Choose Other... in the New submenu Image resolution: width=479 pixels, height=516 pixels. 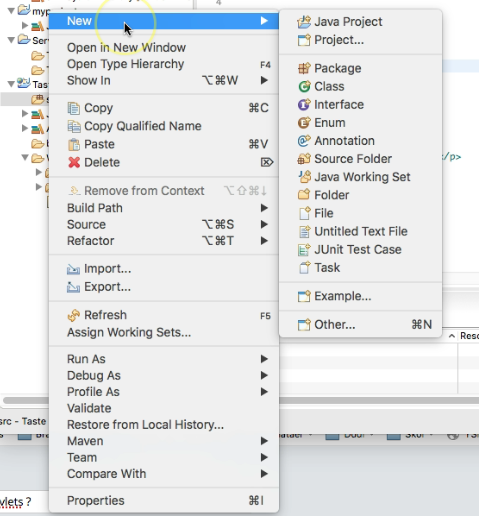tap(335, 324)
